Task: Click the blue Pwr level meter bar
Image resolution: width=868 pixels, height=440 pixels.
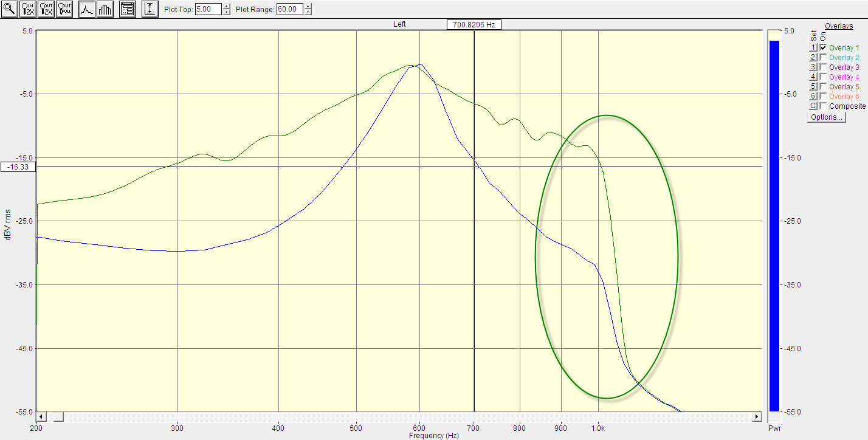Action: point(774,225)
